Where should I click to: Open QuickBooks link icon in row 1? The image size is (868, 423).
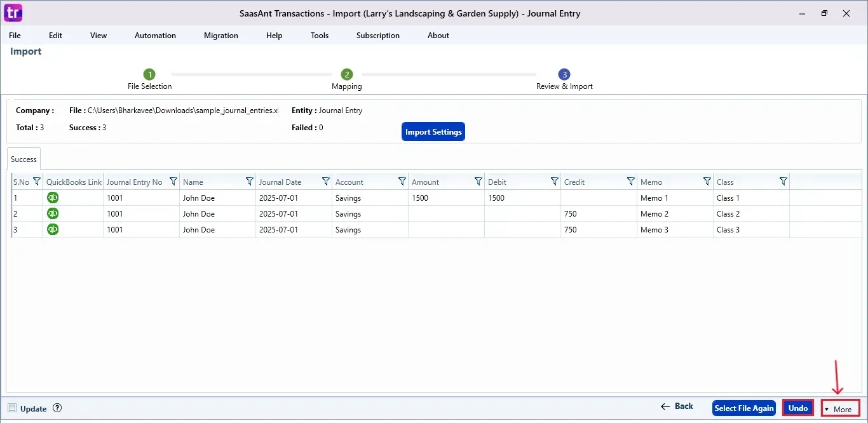[x=53, y=198]
